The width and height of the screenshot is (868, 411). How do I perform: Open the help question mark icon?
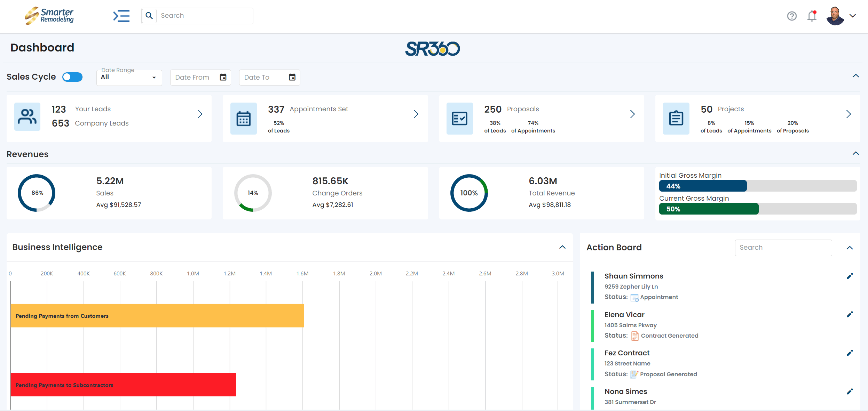coord(792,16)
